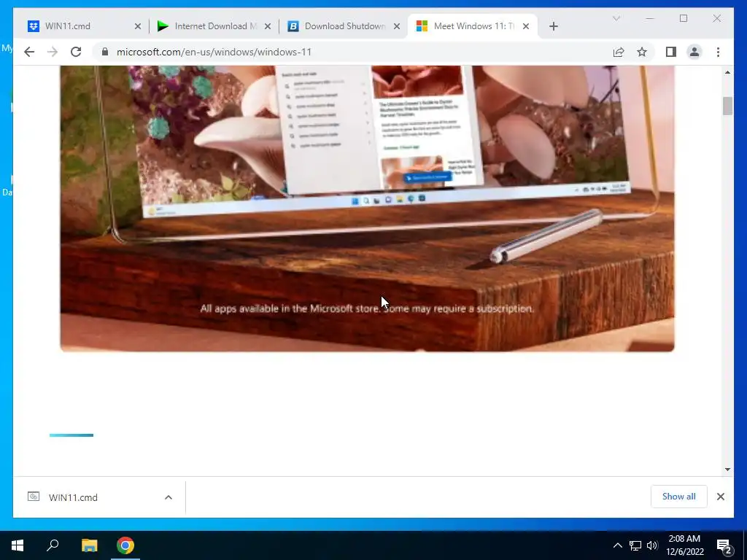Show hidden system tray icons
The width and height of the screenshot is (747, 560).
click(617, 545)
